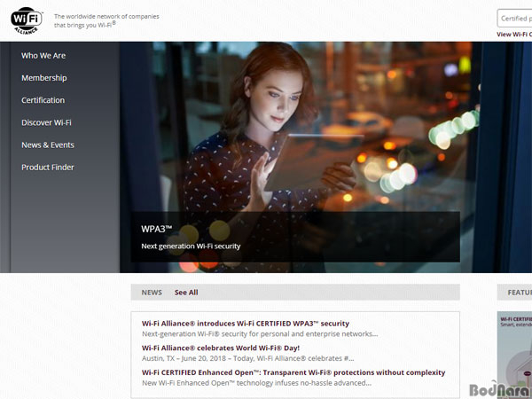Screen dimensions: 532x399
Task: Select Discover Wi-Fi in sidebar
Action: tap(46, 123)
